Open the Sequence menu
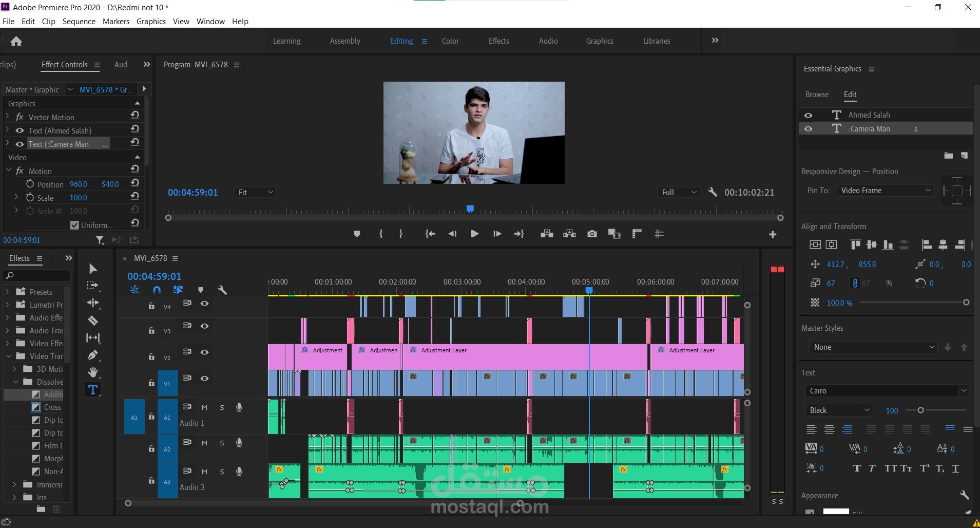Viewport: 980px width, 528px height. tap(78, 21)
